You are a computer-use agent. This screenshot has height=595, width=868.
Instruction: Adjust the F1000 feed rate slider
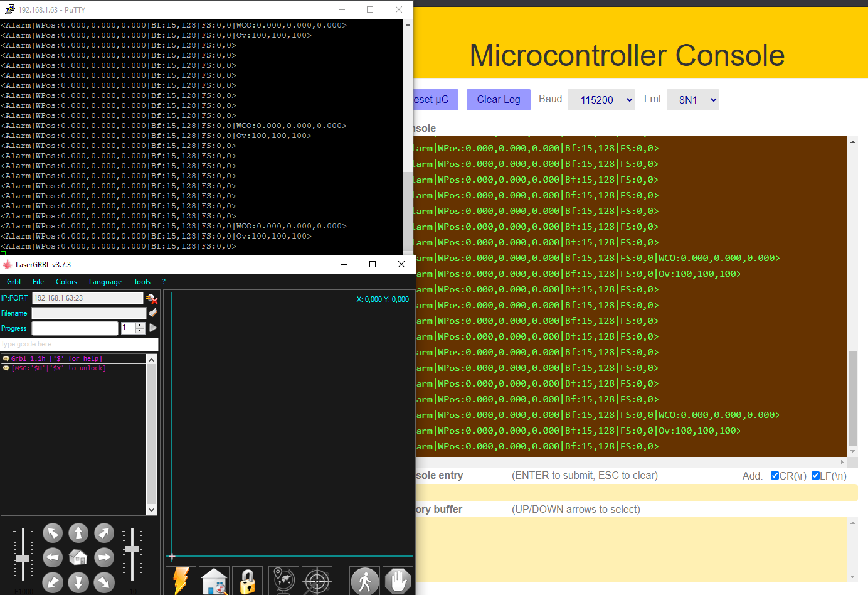click(23, 557)
